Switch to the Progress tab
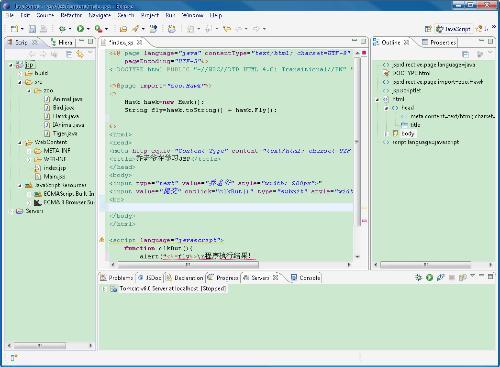This screenshot has height=367, width=500. click(223, 278)
